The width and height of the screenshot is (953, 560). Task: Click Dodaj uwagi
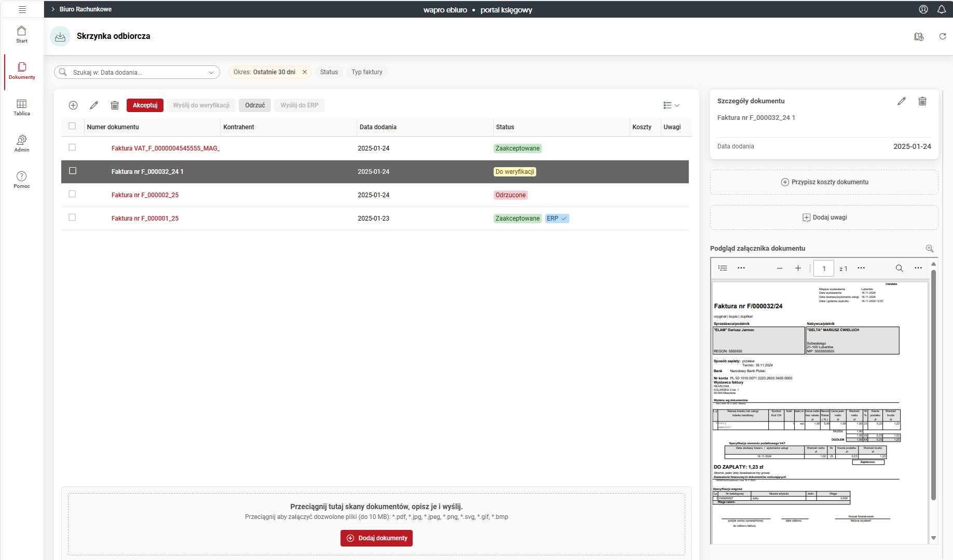point(824,217)
